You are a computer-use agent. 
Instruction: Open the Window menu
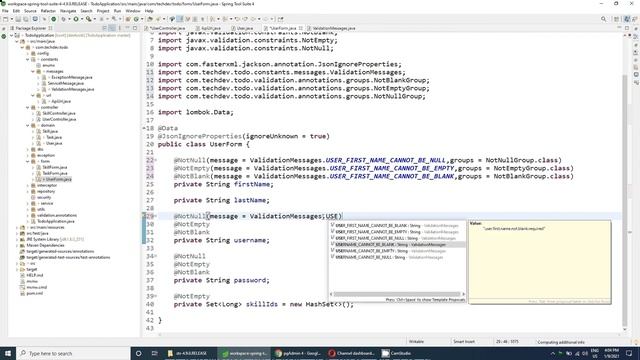pyautogui.click(x=133, y=11)
